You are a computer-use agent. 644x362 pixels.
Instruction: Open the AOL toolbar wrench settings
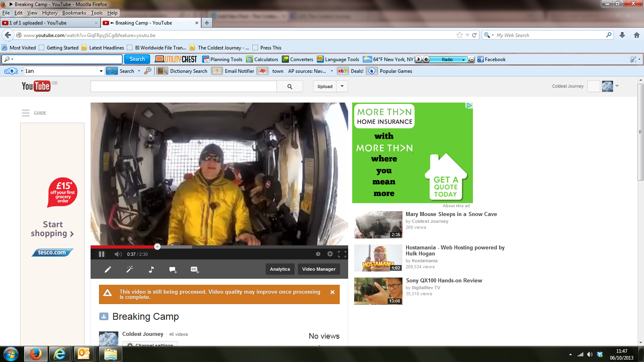(148, 71)
